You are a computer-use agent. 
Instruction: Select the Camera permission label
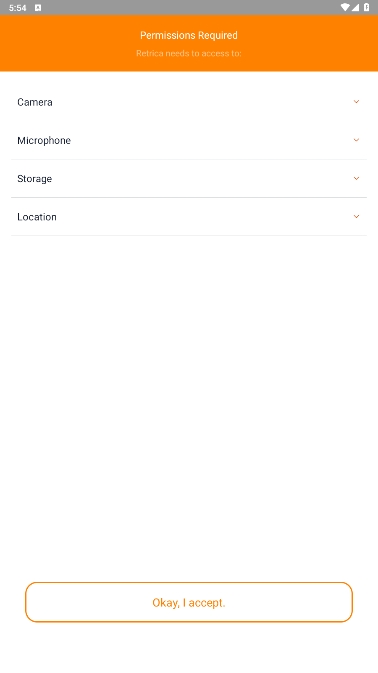point(35,102)
